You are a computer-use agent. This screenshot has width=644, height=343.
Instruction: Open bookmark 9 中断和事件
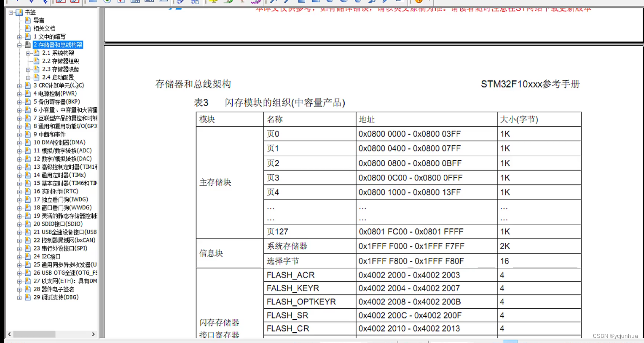50,134
